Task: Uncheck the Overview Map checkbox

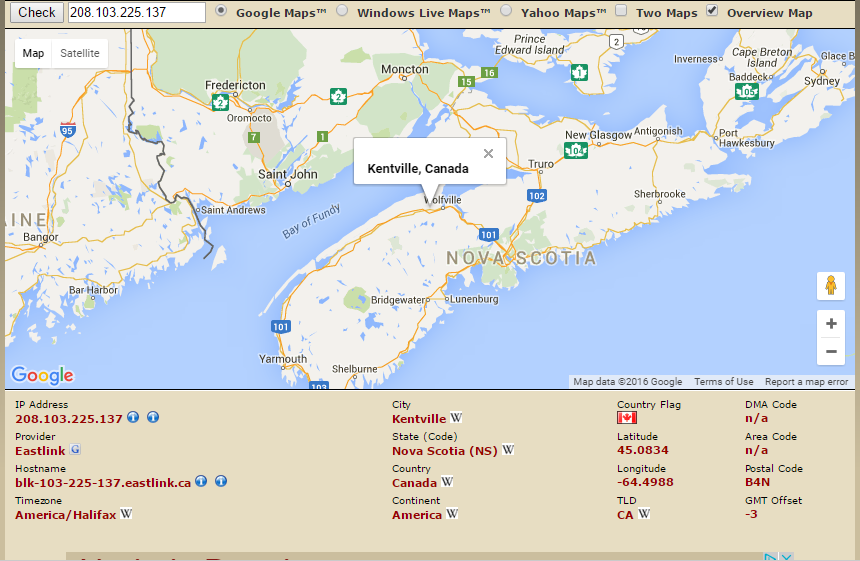Action: (712, 10)
